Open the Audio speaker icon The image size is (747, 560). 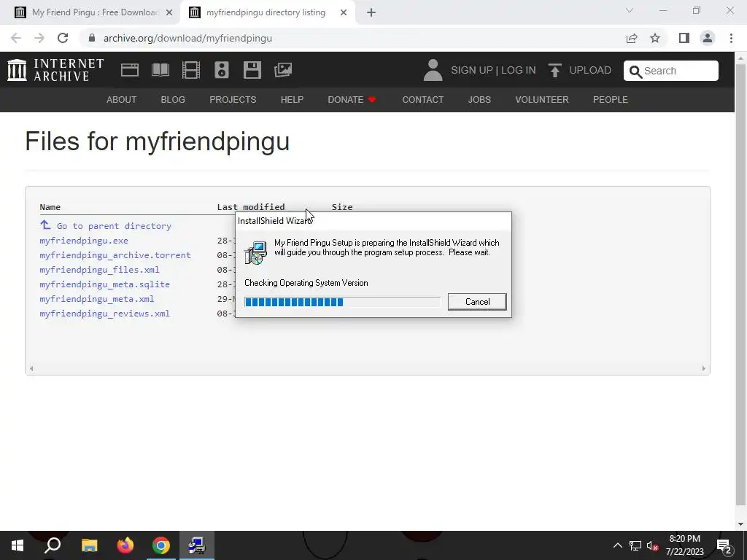click(x=222, y=70)
